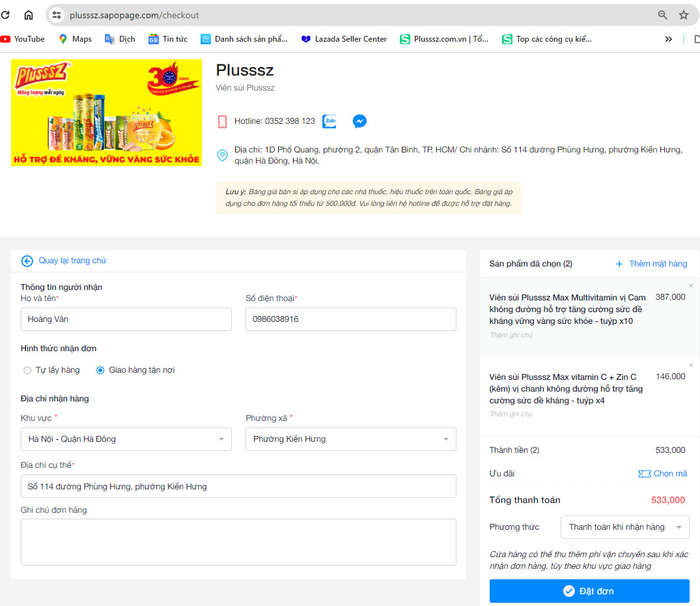Click the Plusssz Max Multivitamin vị Cam product name
The image size is (700, 606).
[x=567, y=310]
